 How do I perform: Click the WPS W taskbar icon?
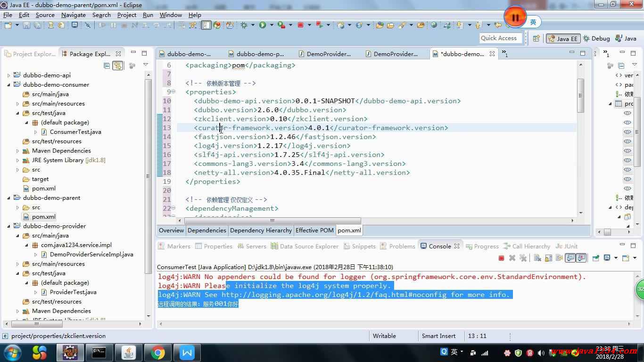(x=187, y=352)
